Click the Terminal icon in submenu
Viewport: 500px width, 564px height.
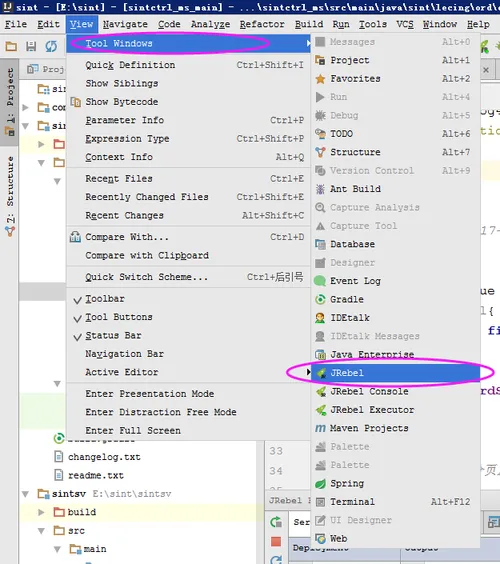coord(320,502)
